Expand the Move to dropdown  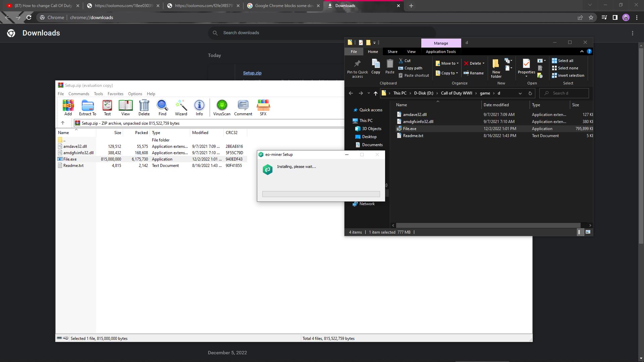[x=447, y=63]
